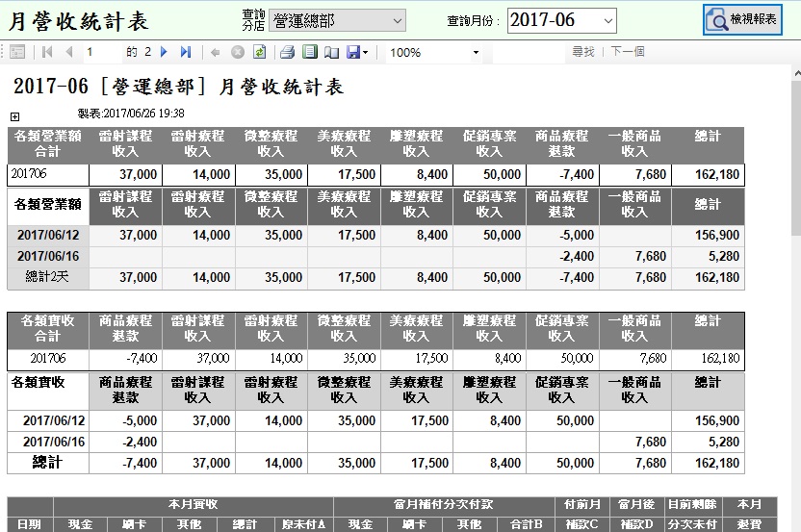The width and height of the screenshot is (801, 532).
Task: Open 查詢分店 branch dropdown
Action: (x=337, y=20)
